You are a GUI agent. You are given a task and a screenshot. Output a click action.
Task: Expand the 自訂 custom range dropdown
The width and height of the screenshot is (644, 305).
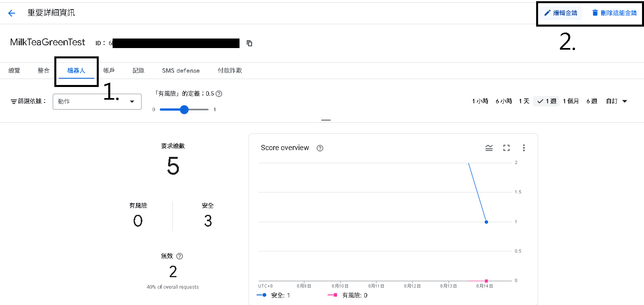tap(616, 101)
